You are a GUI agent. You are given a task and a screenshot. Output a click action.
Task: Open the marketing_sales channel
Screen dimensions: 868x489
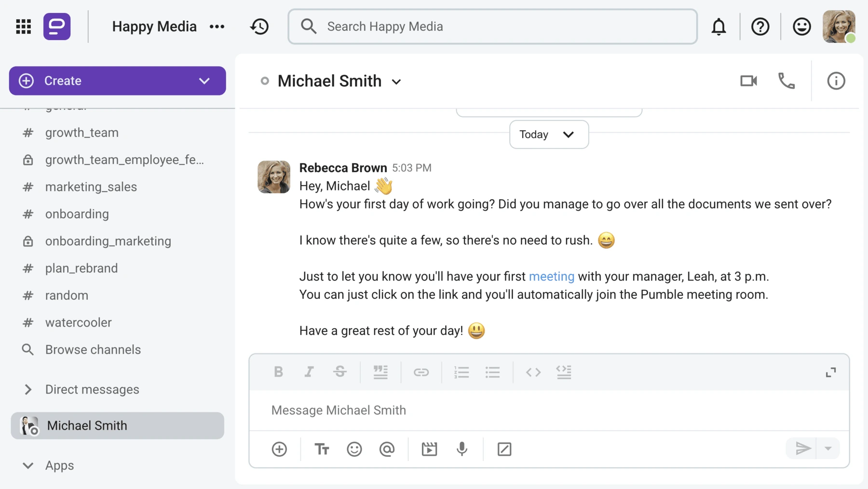pyautogui.click(x=91, y=187)
